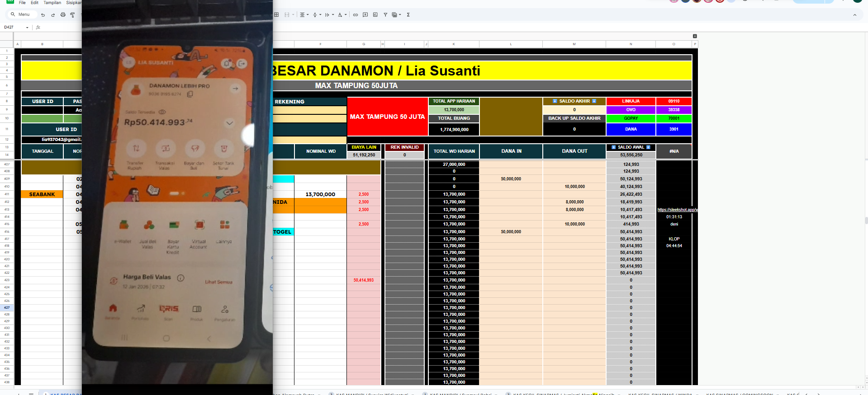Expand the Rp50.414.993 balance chevron

tap(229, 123)
